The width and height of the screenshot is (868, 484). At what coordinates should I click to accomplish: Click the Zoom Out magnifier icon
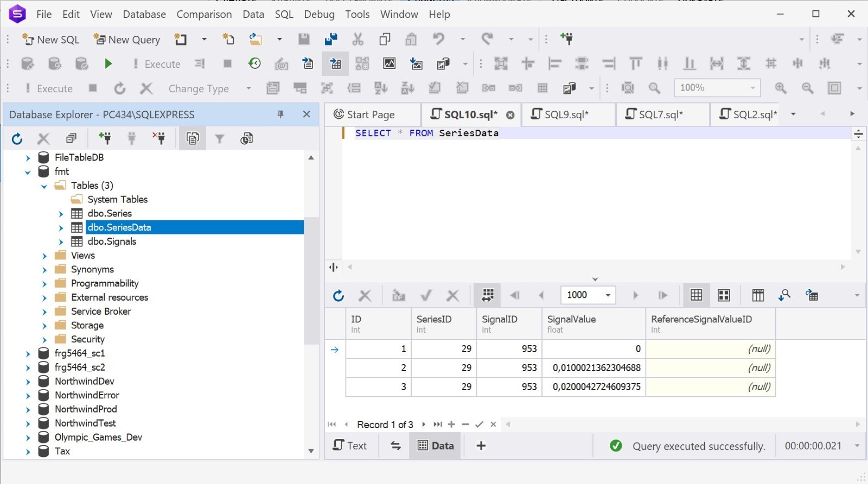pos(808,88)
